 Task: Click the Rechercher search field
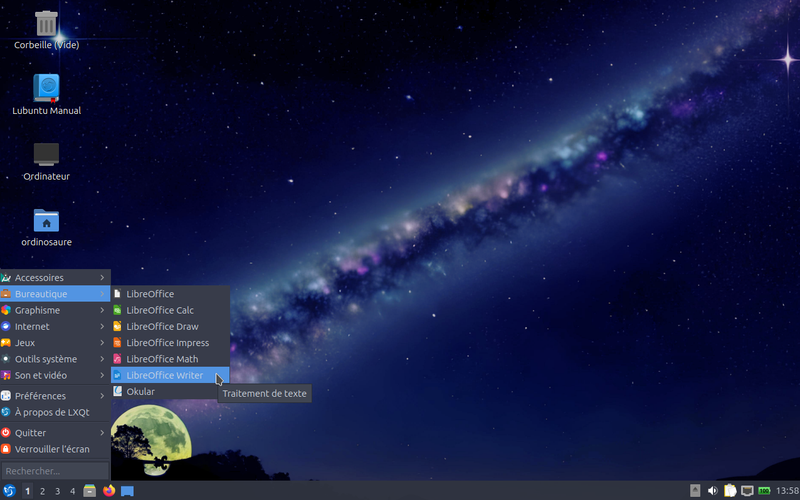(x=55, y=471)
